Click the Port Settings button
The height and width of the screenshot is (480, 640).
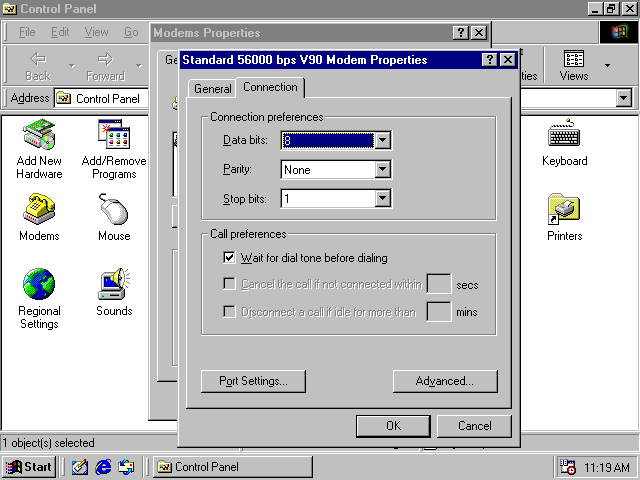pos(253,381)
